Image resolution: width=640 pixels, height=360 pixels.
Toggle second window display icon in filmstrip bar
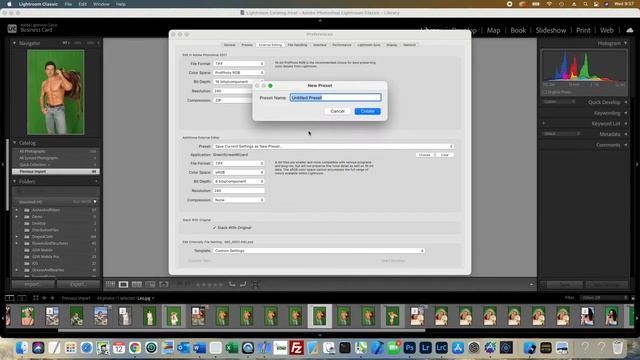coord(22,298)
